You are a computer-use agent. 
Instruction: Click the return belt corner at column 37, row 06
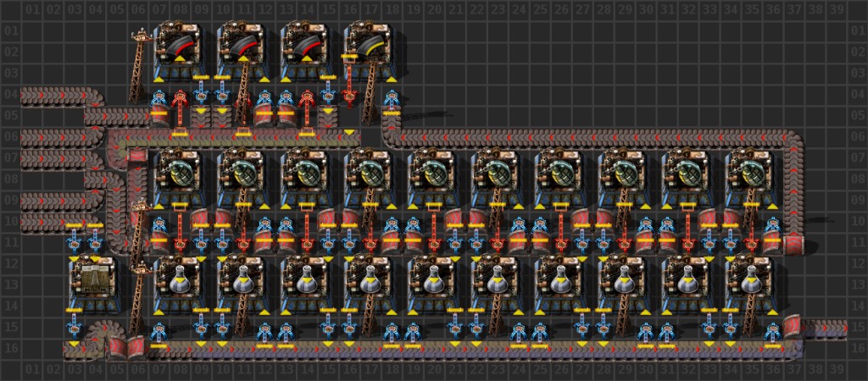794,140
